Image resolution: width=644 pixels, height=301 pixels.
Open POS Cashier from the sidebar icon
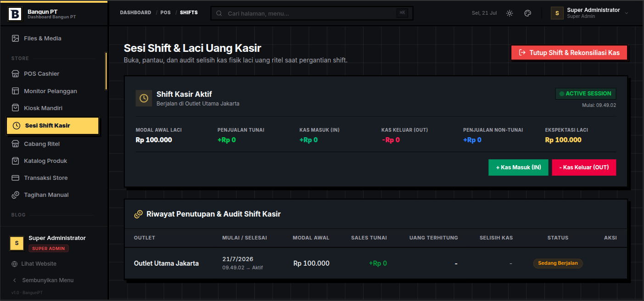coord(16,74)
